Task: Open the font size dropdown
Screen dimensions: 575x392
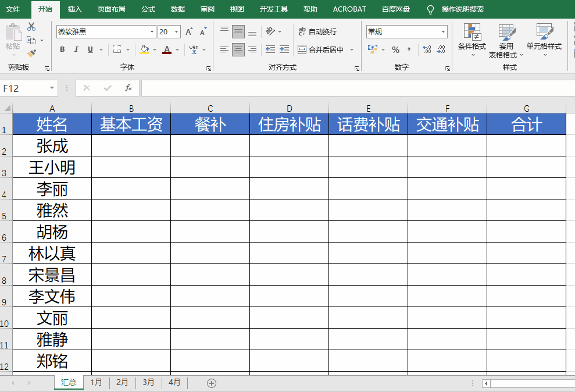Action: (176, 32)
